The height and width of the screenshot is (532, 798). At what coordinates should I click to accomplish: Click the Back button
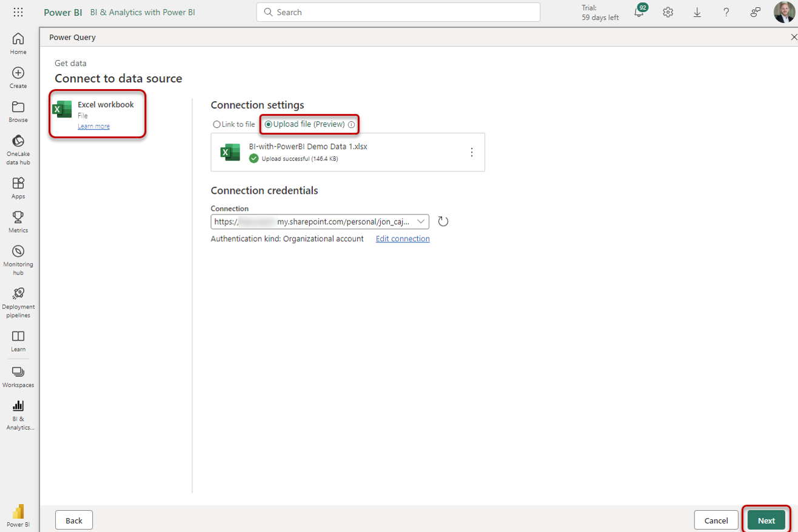click(74, 520)
